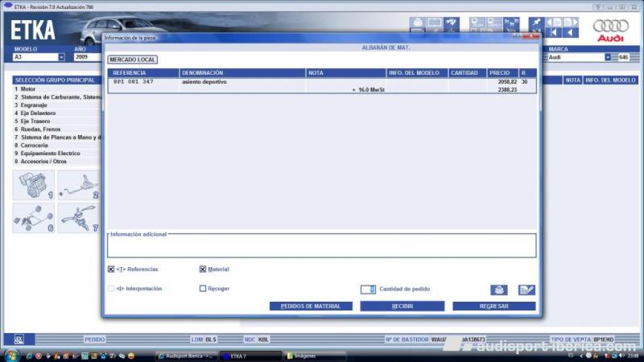The width and height of the screenshot is (644, 362).
Task: Click the horse-and-cart order icon in toolbar
Action: pos(511,24)
